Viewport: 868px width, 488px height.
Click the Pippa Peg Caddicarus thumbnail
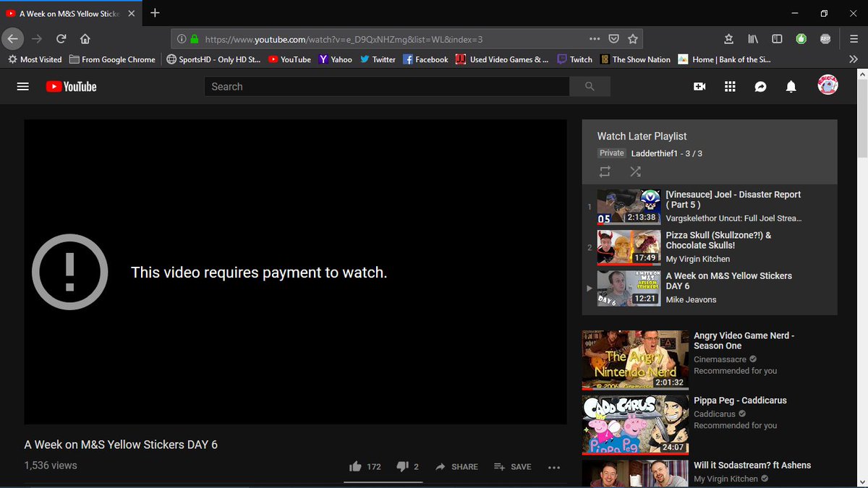point(635,425)
